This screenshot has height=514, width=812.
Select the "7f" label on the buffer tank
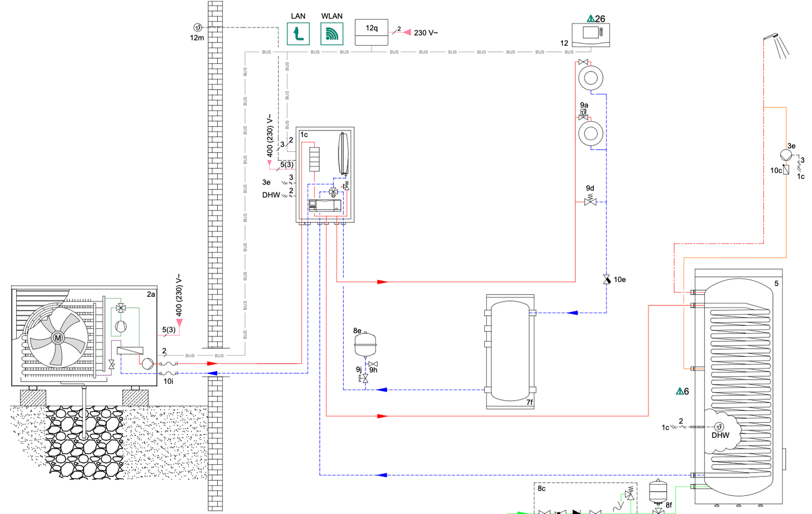[x=529, y=402]
